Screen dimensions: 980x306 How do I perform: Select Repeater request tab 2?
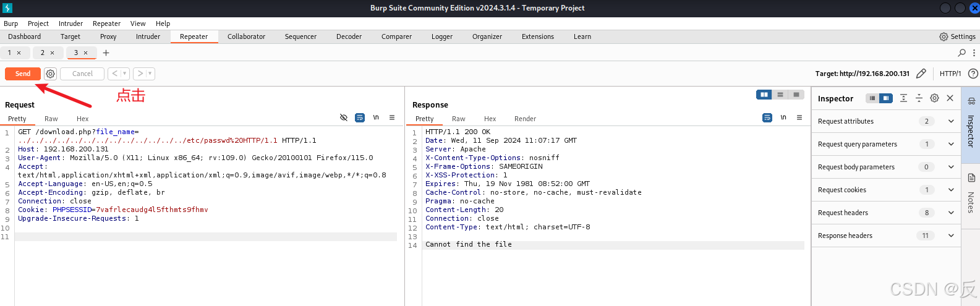click(43, 53)
